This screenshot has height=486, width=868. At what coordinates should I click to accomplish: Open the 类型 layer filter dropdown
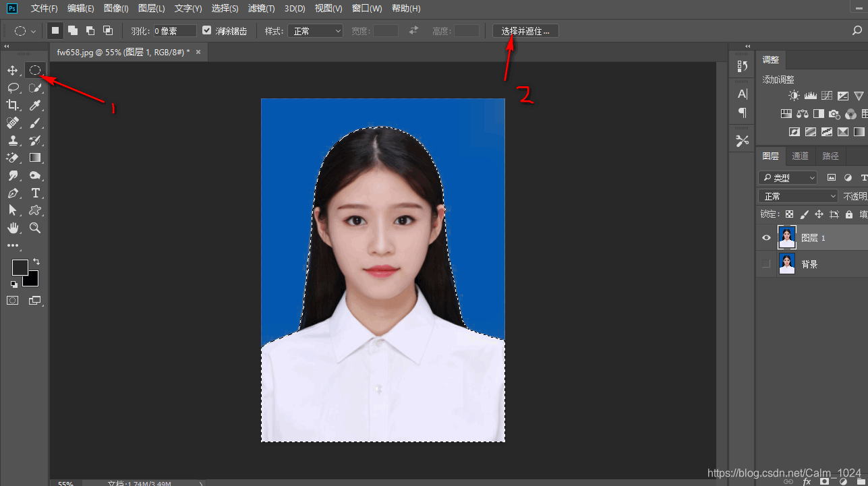pyautogui.click(x=787, y=177)
